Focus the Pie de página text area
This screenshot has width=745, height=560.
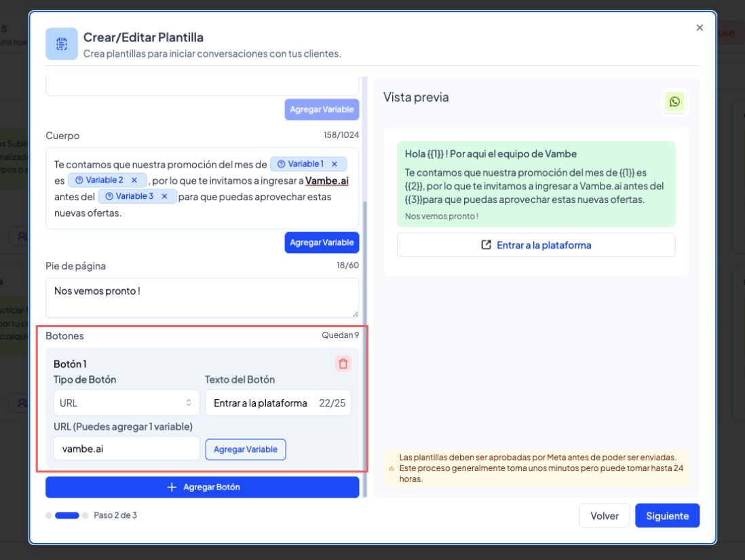pyautogui.click(x=202, y=297)
